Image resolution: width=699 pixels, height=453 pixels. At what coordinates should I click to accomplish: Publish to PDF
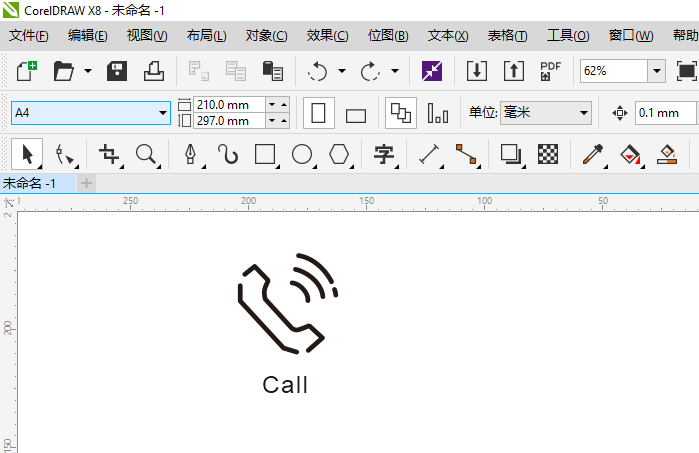click(x=551, y=71)
